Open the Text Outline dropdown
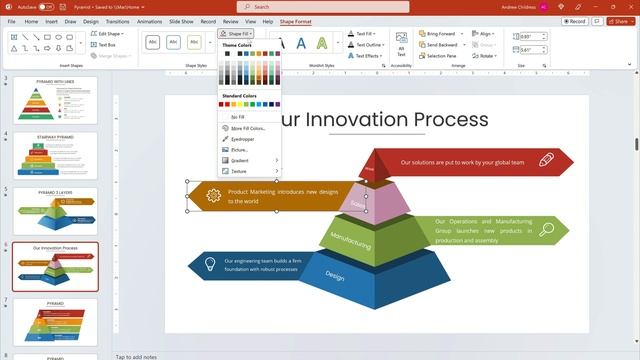The height and width of the screenshot is (360, 640). pyautogui.click(x=366, y=44)
